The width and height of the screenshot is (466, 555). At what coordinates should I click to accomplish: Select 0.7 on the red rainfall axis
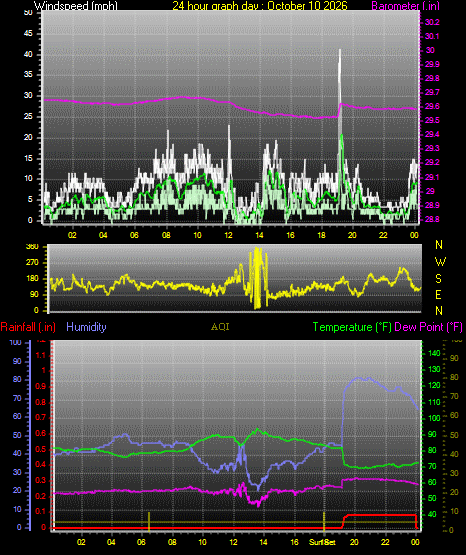pos(41,418)
